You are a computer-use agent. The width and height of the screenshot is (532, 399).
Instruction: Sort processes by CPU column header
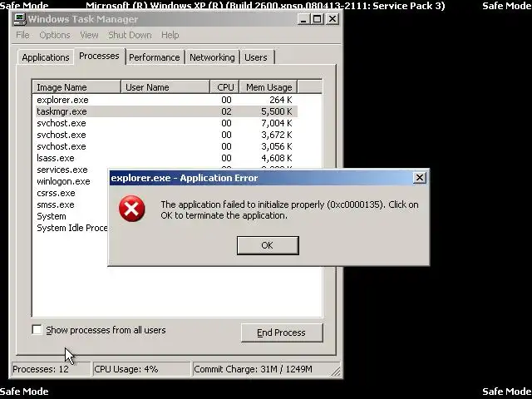224,87
